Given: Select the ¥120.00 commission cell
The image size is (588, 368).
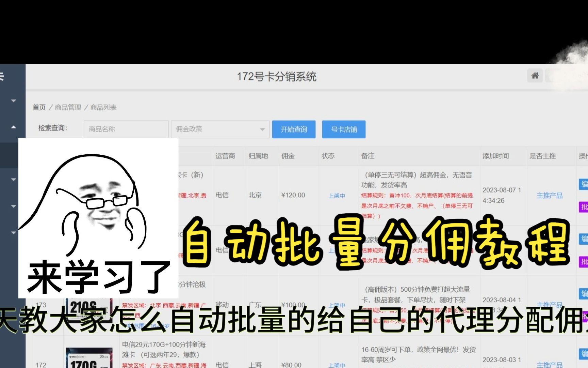Looking at the screenshot, I should [293, 195].
